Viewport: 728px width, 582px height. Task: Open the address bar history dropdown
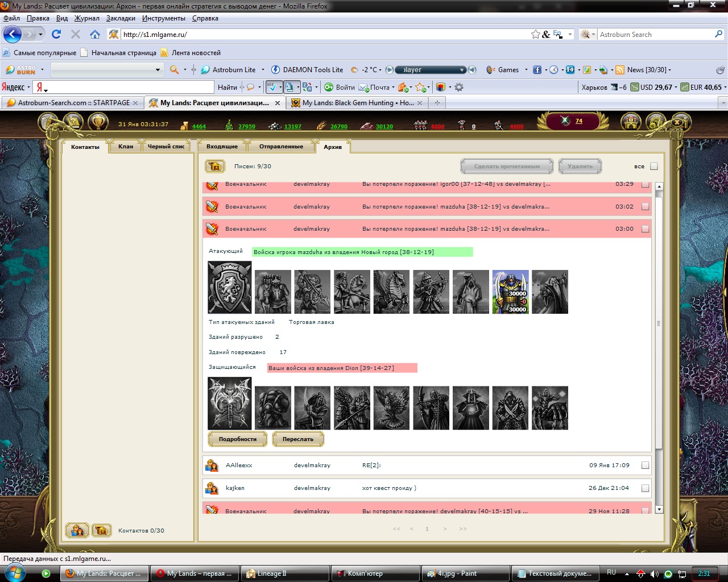click(570, 35)
